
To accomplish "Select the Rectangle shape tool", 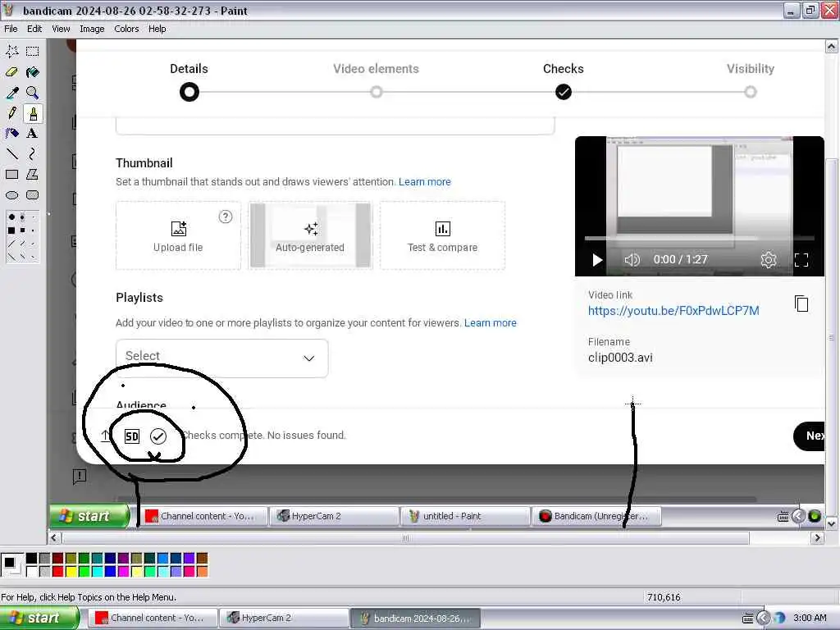I will [x=11, y=175].
